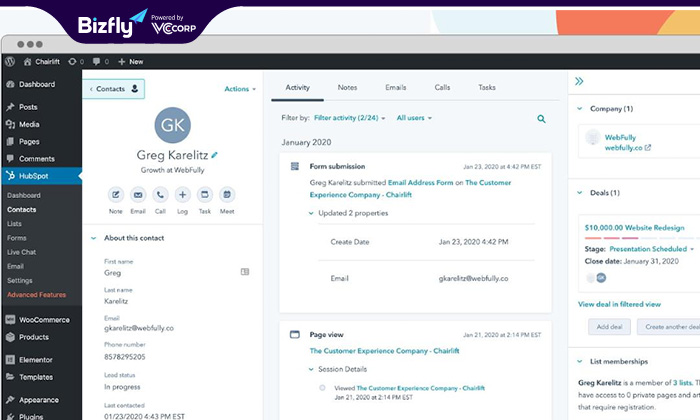The image size is (700, 420).
Task: Open HubSpot Forms submenu item
Action: point(17,238)
